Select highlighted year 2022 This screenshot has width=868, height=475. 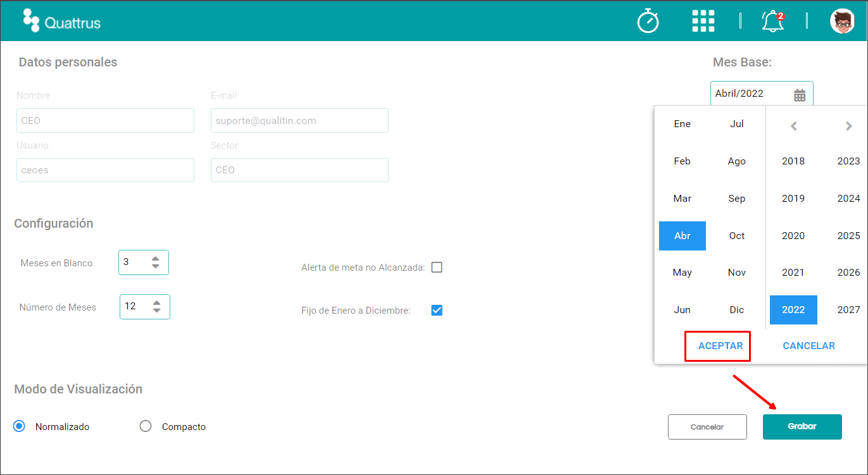pyautogui.click(x=793, y=310)
